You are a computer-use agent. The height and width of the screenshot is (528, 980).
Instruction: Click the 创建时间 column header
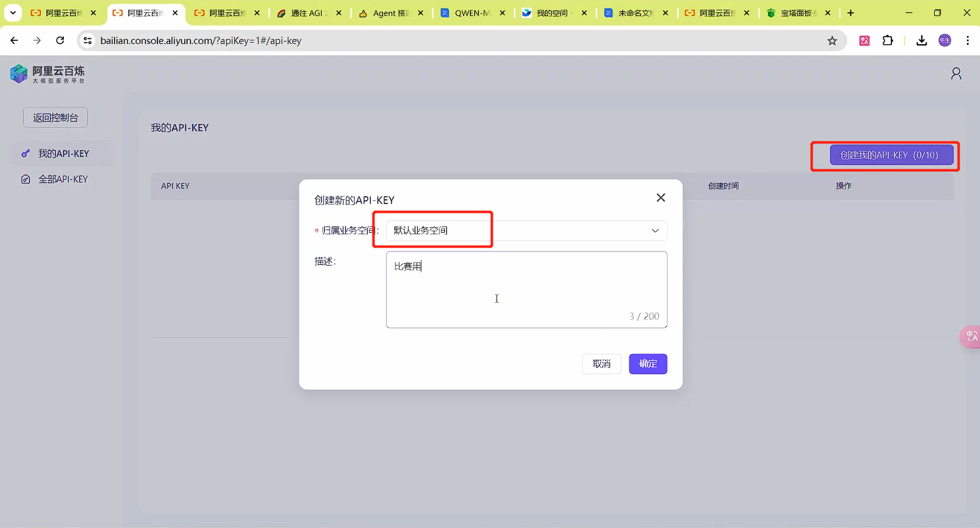click(723, 186)
